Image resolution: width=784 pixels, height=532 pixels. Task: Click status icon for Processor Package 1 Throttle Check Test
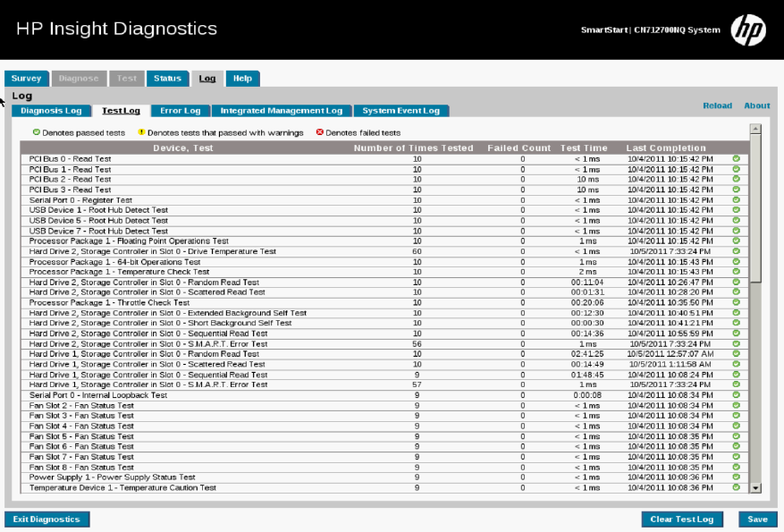[737, 303]
